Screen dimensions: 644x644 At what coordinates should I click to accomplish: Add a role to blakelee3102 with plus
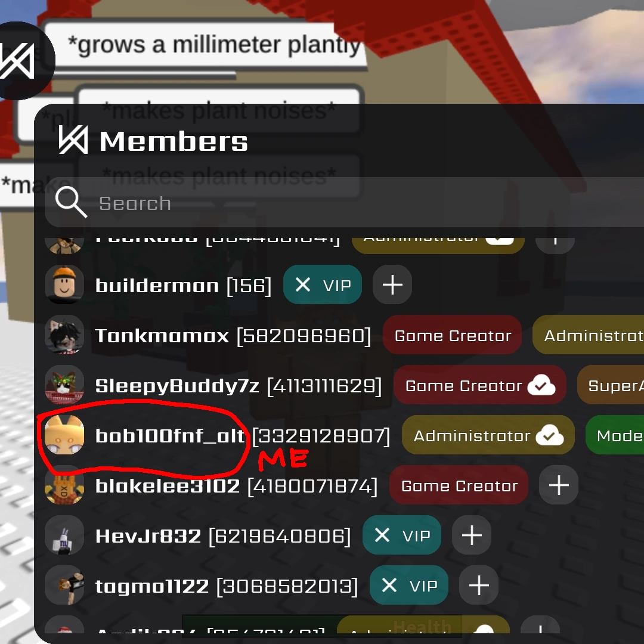[x=559, y=485]
